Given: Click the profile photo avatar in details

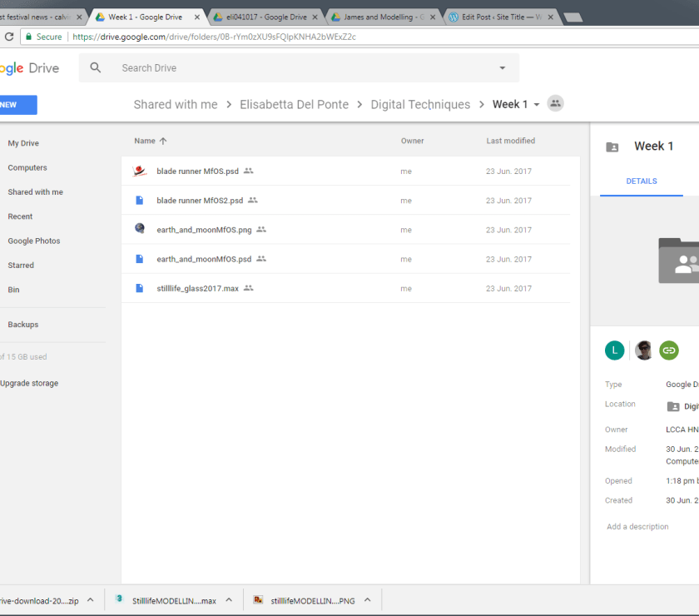Looking at the screenshot, I should [643, 350].
